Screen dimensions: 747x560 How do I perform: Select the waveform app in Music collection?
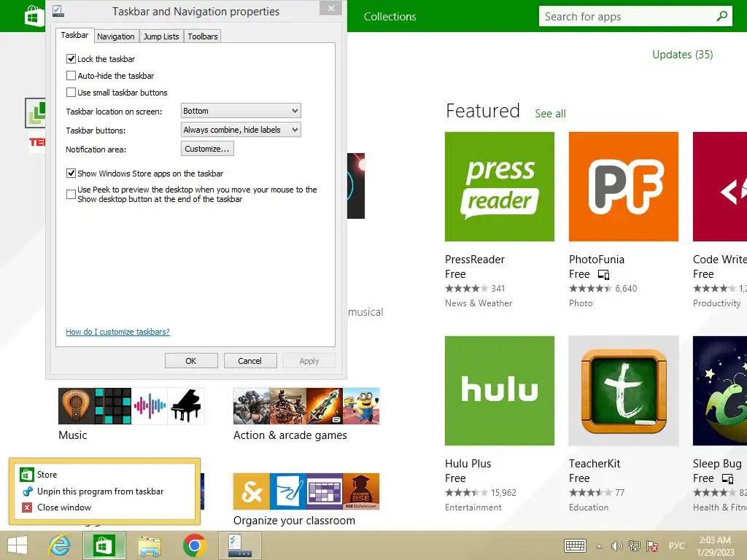(x=150, y=406)
